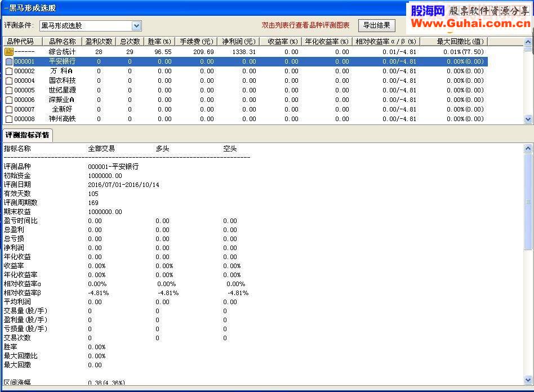Sort by 年化收益率(%) column header
534x392 pixels.
point(327,42)
